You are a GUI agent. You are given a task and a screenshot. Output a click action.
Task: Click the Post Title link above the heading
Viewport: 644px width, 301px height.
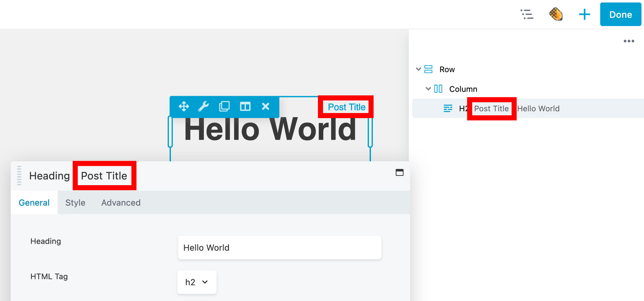point(346,107)
